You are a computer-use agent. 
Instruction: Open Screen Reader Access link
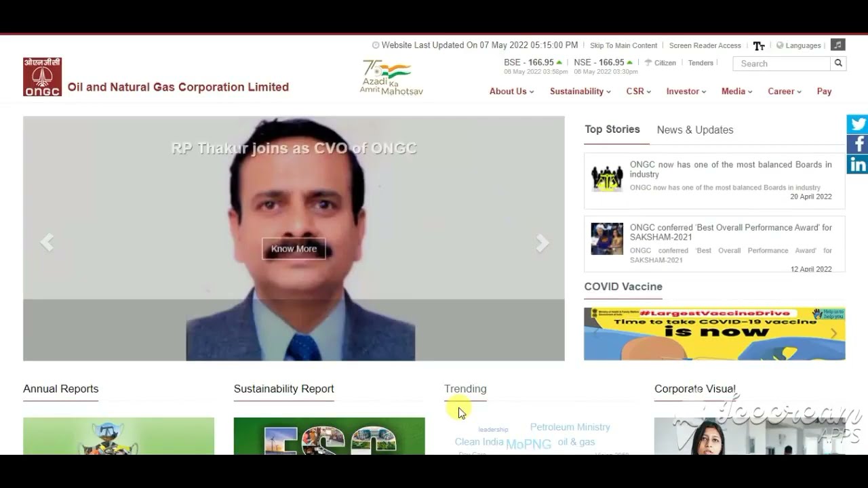[x=705, y=45]
